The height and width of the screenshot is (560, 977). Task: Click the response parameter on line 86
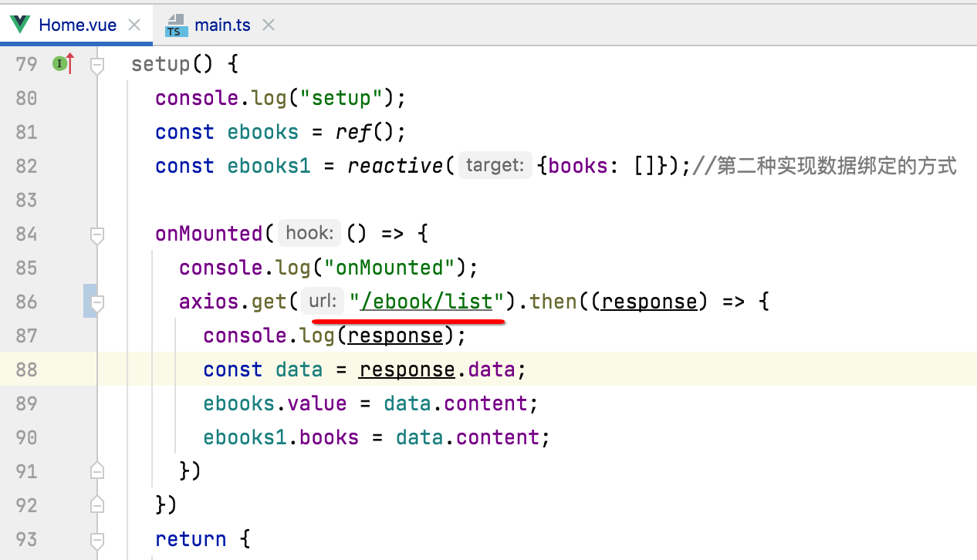pyautogui.click(x=649, y=302)
